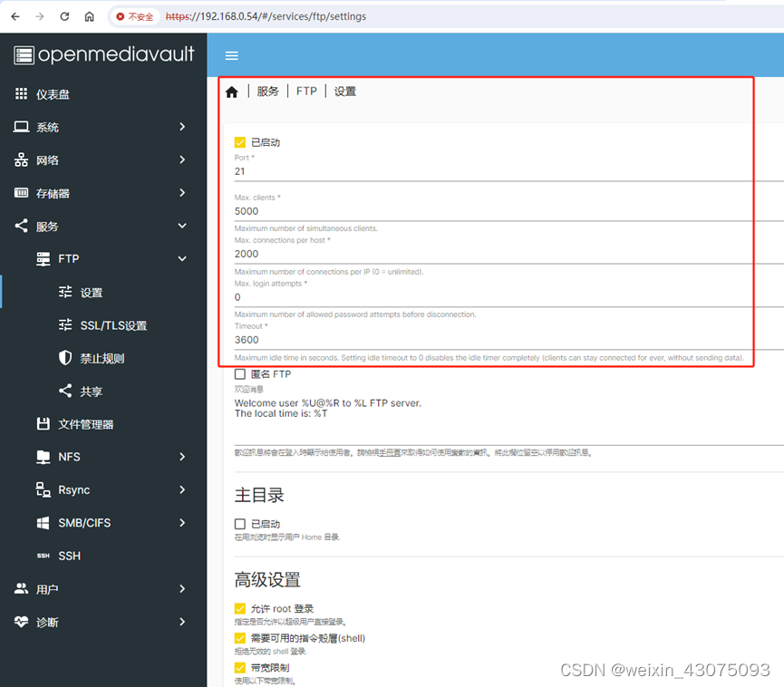
Task: Click the 用户 people icon
Action: [21, 588]
